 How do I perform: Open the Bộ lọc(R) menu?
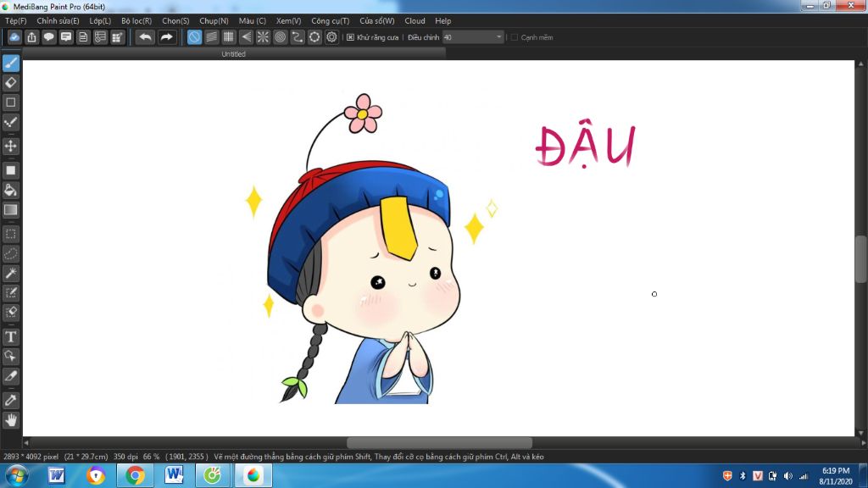[136, 20]
